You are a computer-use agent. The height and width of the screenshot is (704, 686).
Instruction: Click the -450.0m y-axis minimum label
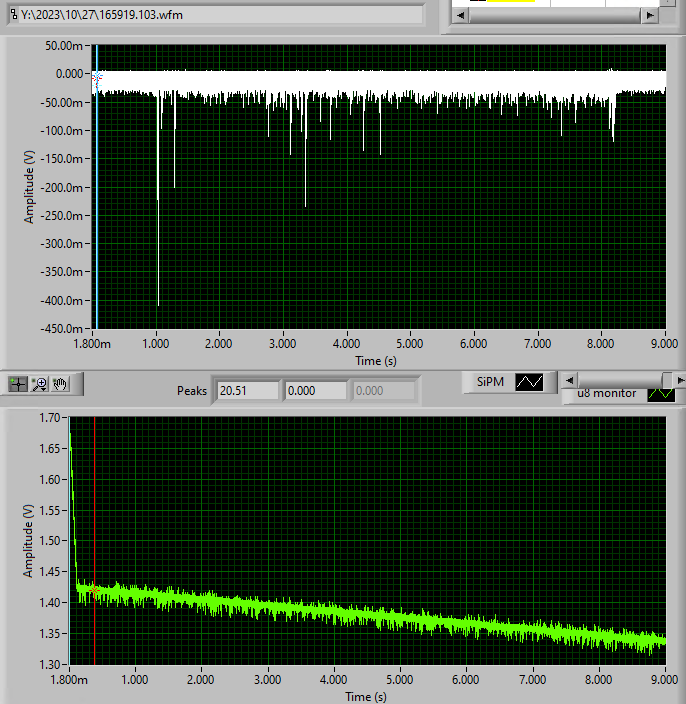62,329
